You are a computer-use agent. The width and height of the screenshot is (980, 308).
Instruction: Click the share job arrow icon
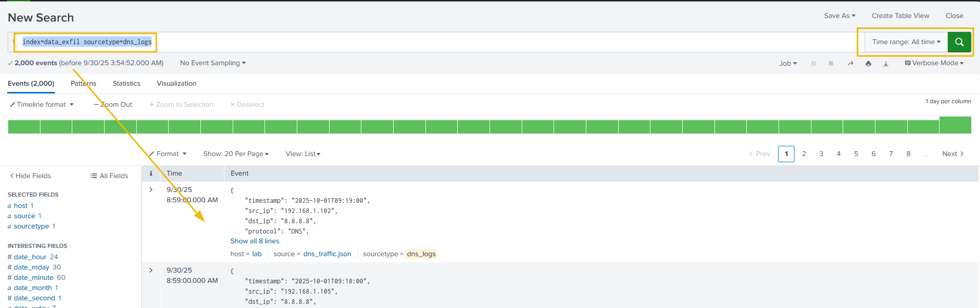pyautogui.click(x=851, y=64)
